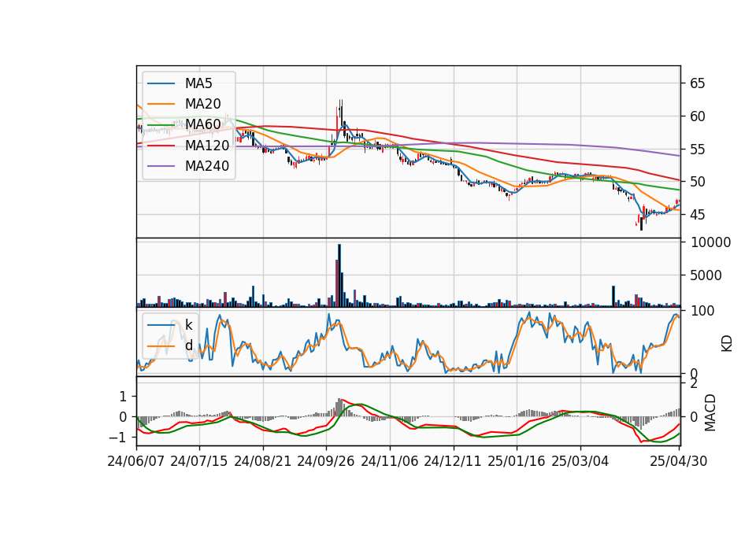Click the 24/09/26 date label
This screenshot has height=543, width=756.
pos(326,461)
